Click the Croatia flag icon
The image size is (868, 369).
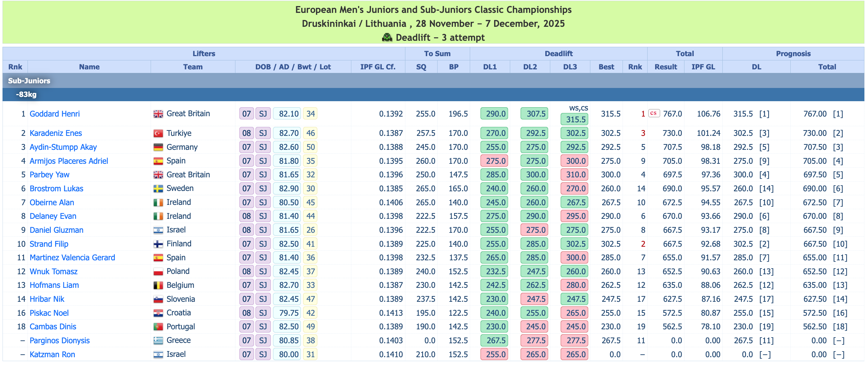(x=158, y=313)
